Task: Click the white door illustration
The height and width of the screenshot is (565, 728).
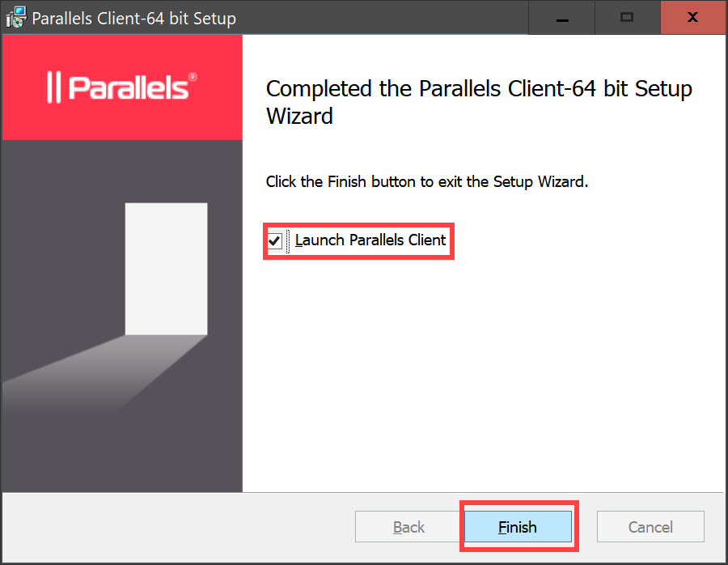Action: [x=167, y=268]
